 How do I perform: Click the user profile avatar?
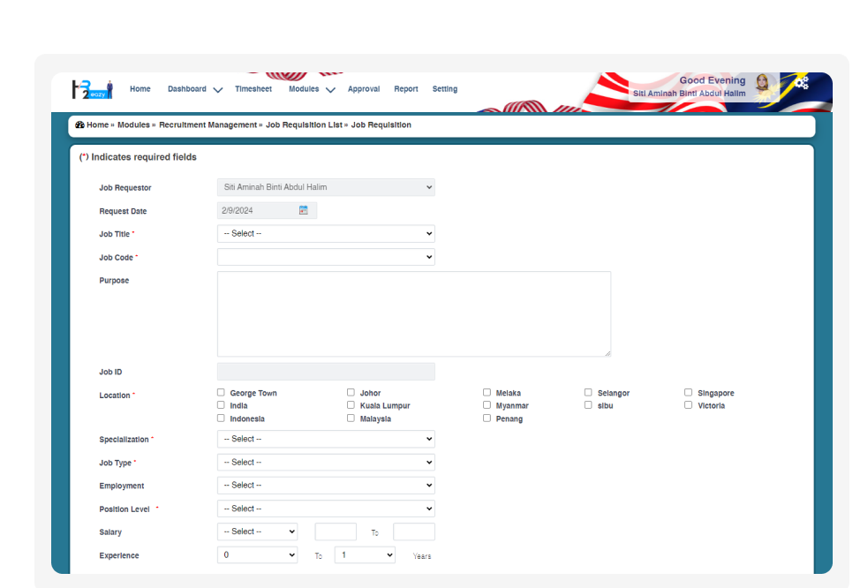[762, 84]
